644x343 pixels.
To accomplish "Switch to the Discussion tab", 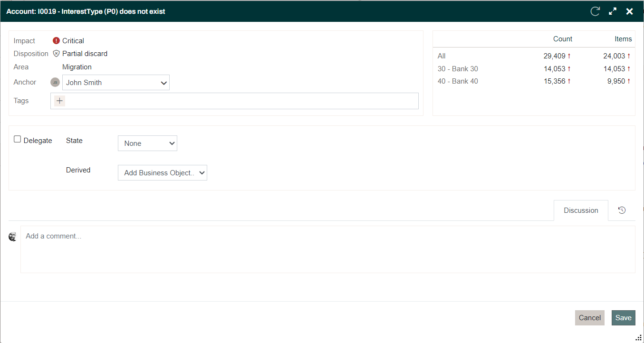I will point(581,210).
